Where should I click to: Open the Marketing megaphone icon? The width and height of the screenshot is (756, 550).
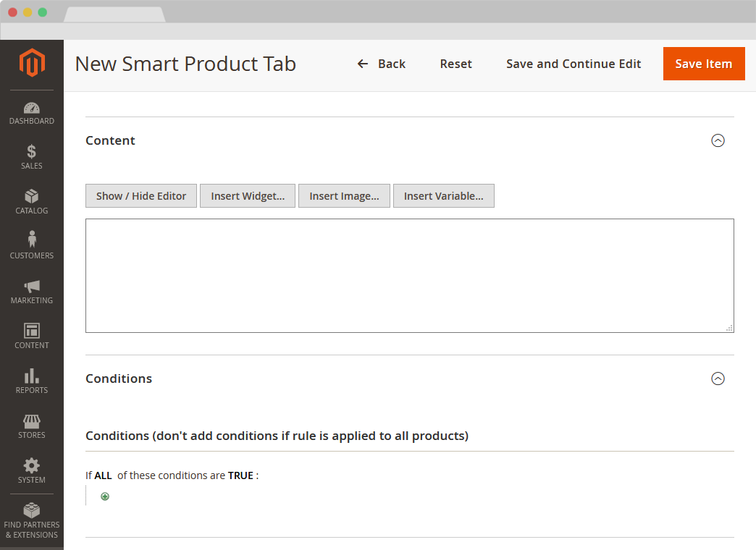(32, 287)
